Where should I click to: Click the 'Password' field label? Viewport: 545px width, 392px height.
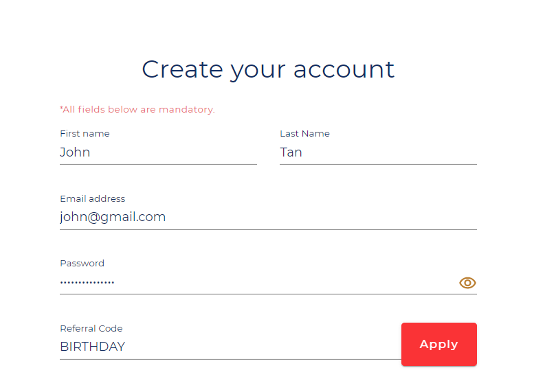click(82, 263)
